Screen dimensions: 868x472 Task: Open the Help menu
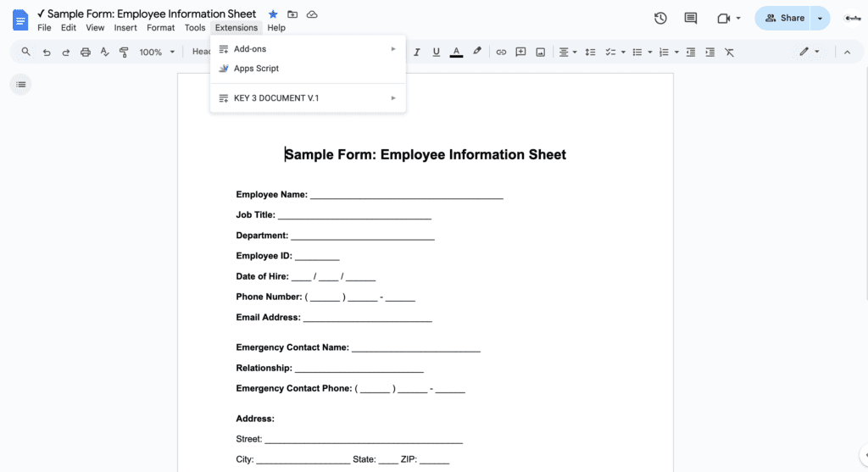coord(276,28)
